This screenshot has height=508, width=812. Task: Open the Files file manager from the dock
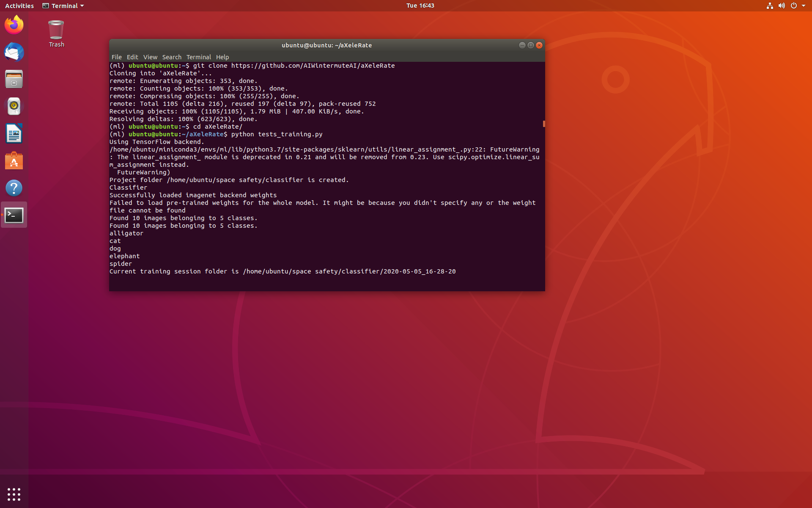tap(14, 79)
